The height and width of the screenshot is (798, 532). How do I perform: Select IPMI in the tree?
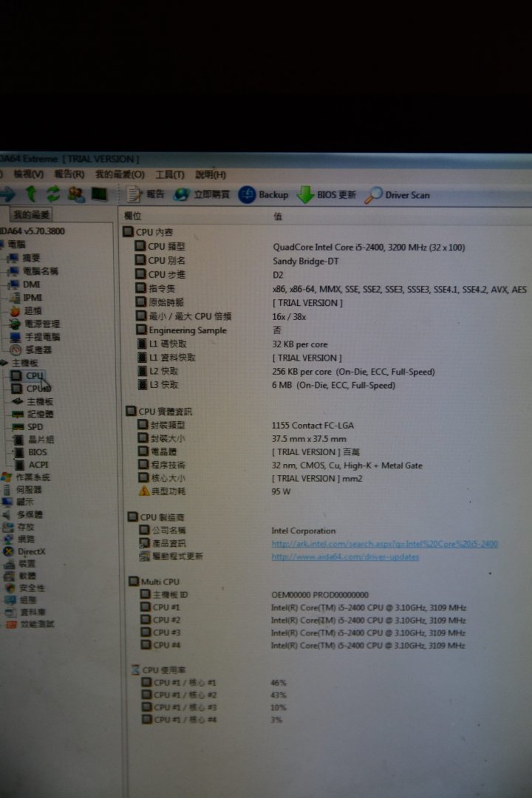[27, 298]
